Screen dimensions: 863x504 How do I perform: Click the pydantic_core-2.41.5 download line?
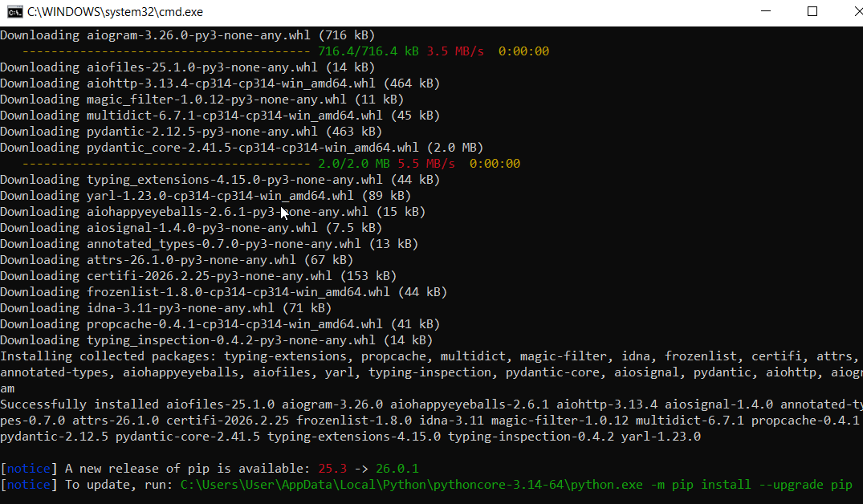coord(242,148)
